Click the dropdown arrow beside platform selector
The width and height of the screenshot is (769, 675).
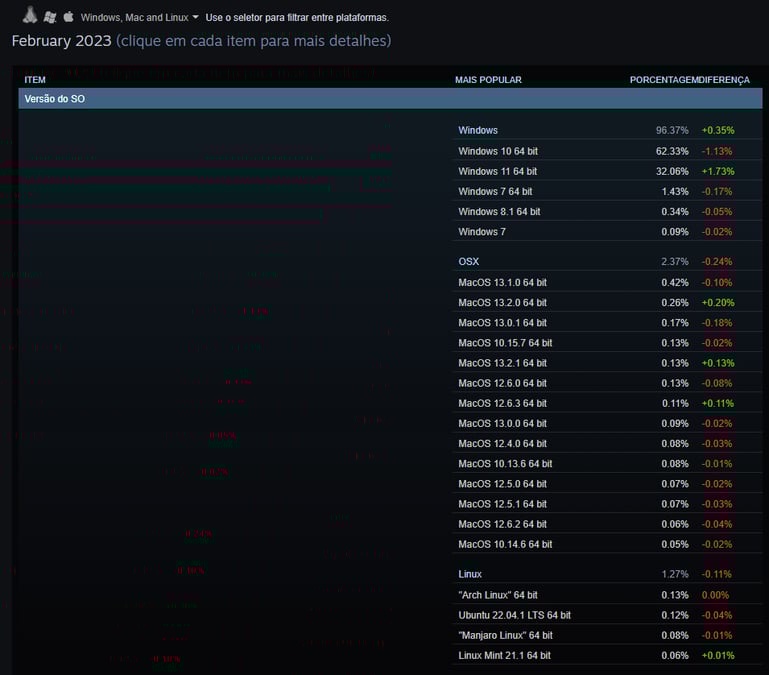pos(195,17)
